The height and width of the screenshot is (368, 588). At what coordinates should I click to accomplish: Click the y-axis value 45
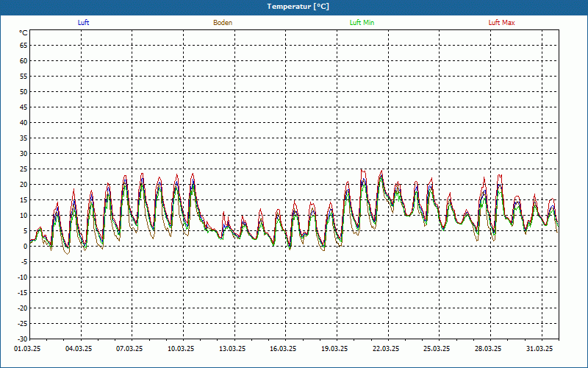[24, 107]
